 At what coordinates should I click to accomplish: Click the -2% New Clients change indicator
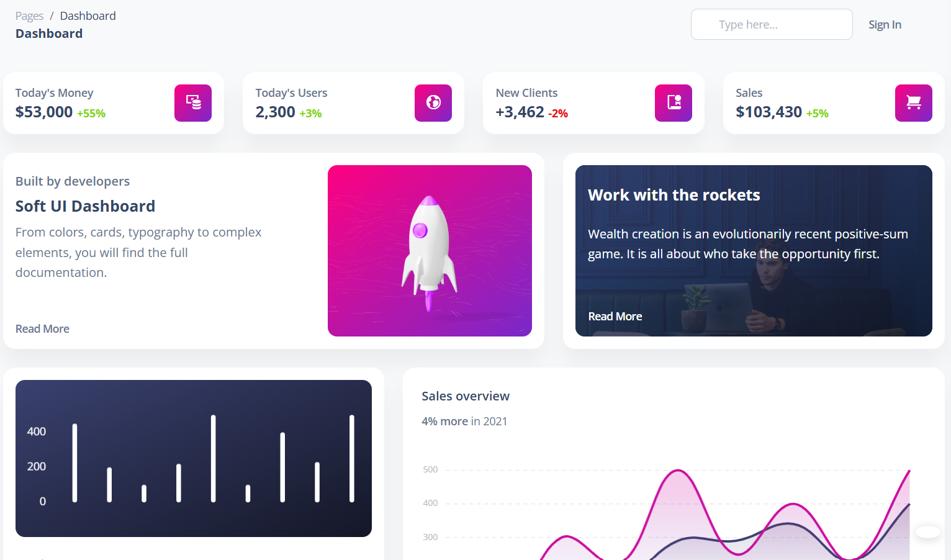tap(557, 114)
